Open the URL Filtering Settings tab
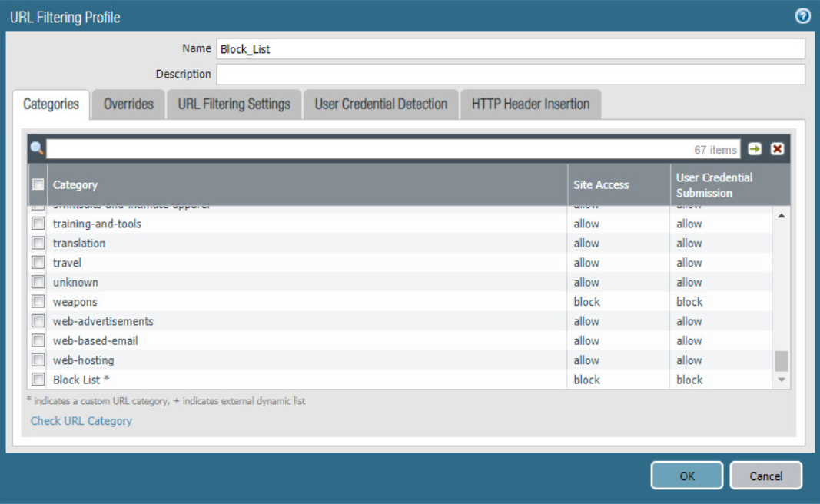The image size is (820, 504). tap(234, 104)
